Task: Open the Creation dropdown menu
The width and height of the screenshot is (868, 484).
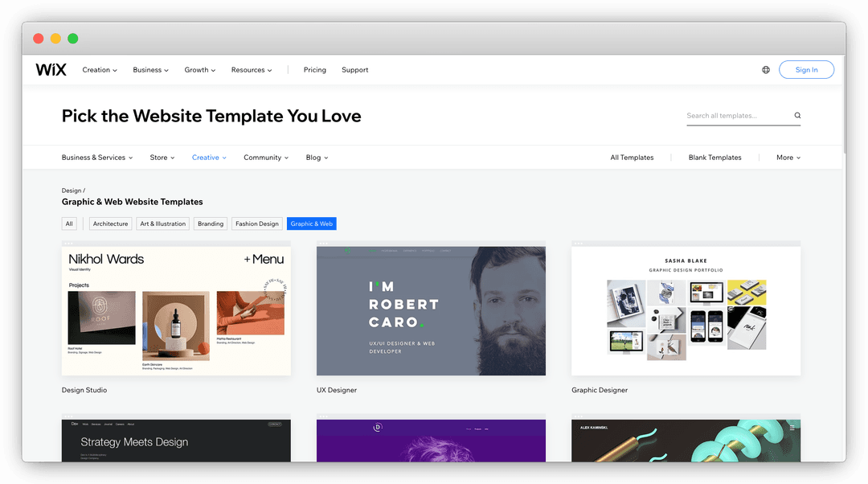Action: click(100, 70)
